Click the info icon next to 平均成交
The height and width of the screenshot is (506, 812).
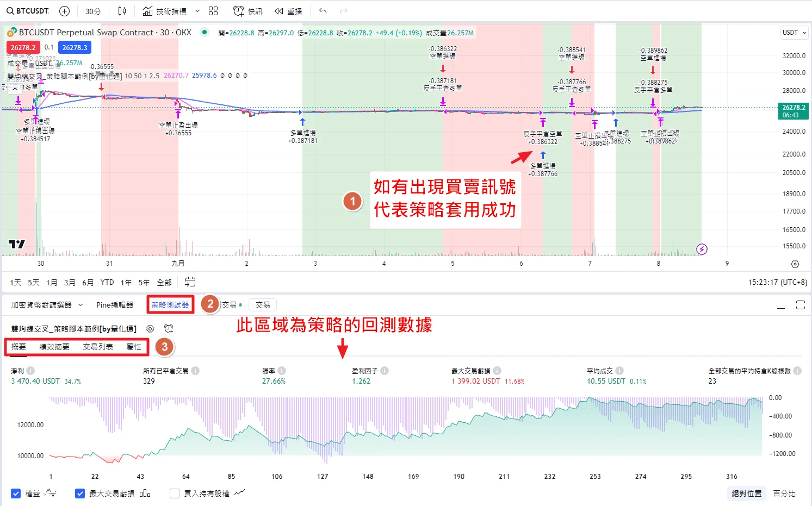[x=619, y=371]
